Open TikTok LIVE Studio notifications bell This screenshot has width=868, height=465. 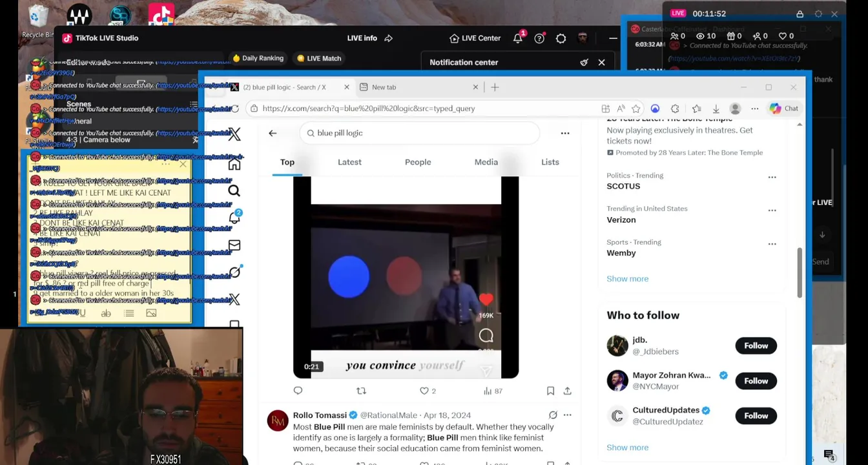(x=518, y=38)
